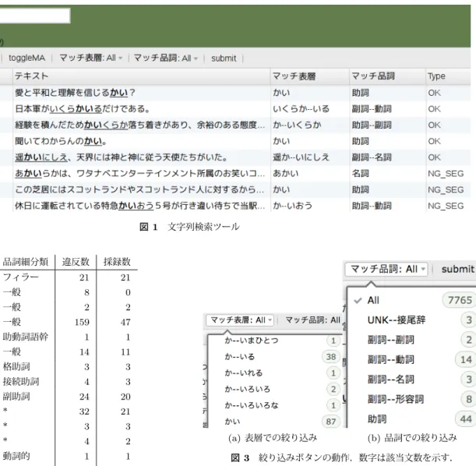Choose か--いれる in surface filter list
The height and width of the screenshot is (466, 476).
[x=275, y=372]
